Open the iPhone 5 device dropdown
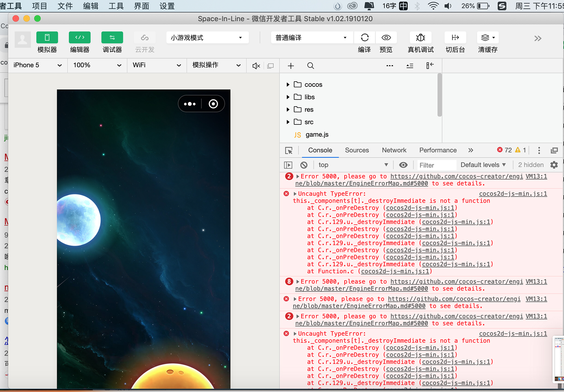Screen dimensions: 564x392 (x=37, y=65)
